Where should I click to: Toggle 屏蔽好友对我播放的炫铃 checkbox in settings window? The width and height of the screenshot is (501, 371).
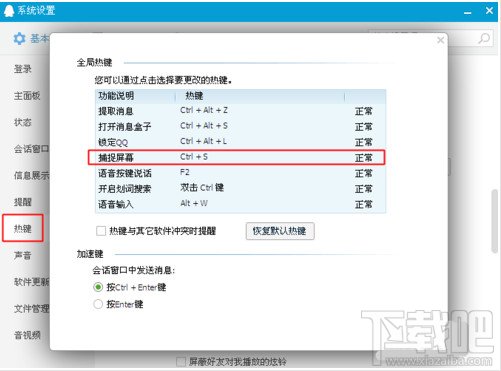(181, 362)
